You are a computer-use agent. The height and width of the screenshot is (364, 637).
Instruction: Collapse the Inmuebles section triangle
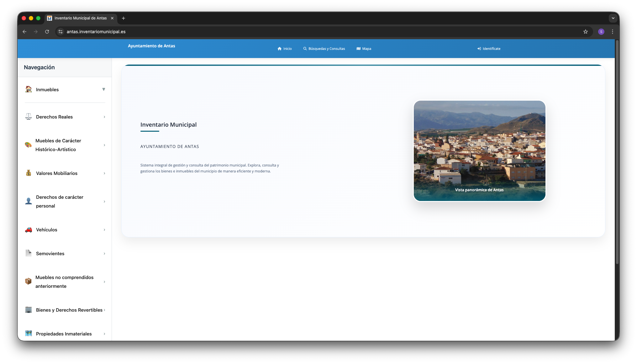coord(104,89)
